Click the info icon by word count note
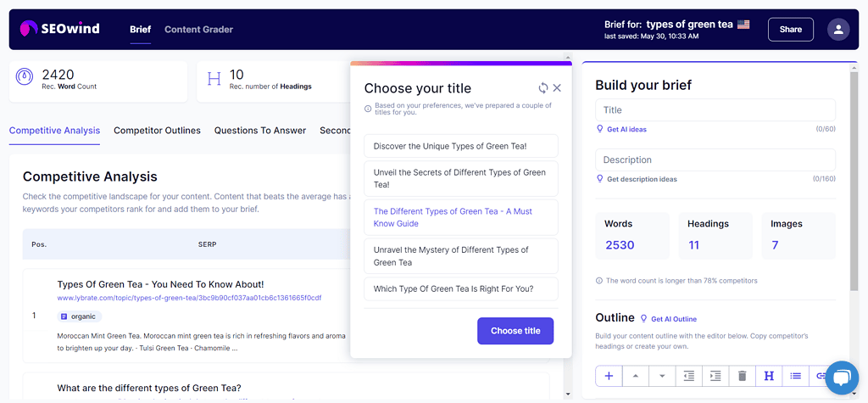868x403 pixels. (x=599, y=281)
